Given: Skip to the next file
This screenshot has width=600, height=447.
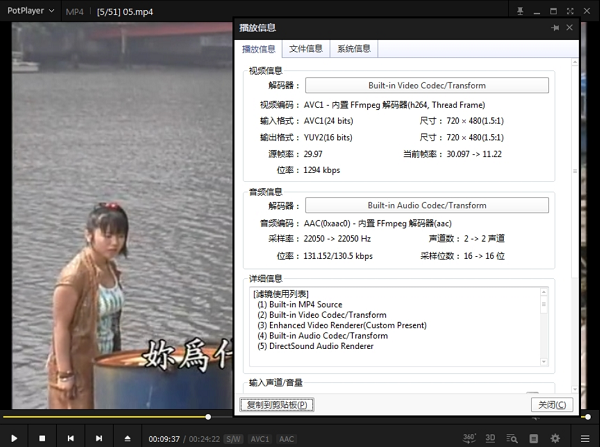Looking at the screenshot, I should pyautogui.click(x=99, y=438).
